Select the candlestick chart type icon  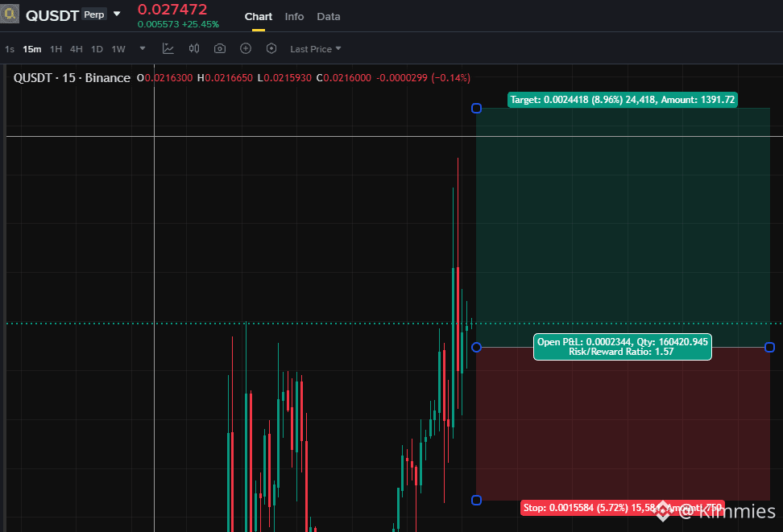click(x=194, y=48)
